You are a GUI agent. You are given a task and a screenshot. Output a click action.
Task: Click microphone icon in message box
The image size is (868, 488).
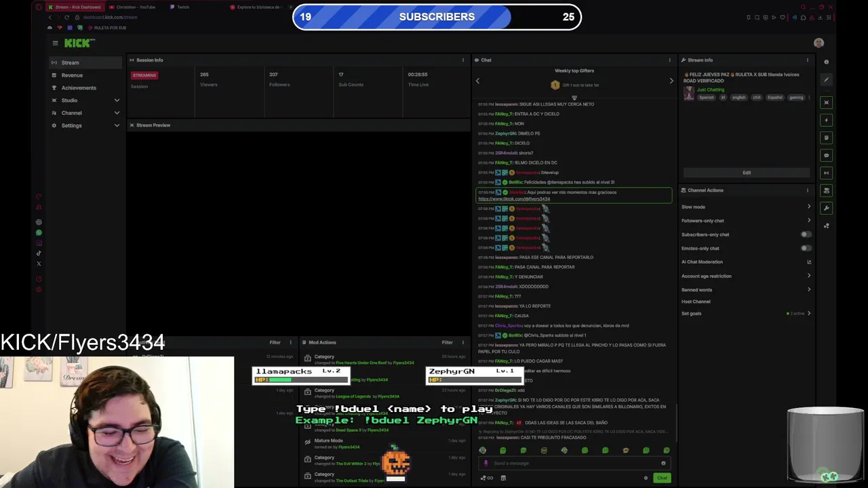486,463
